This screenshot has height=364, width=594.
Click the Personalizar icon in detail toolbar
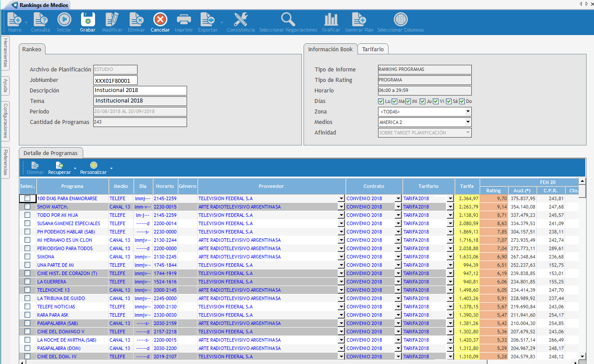click(93, 166)
